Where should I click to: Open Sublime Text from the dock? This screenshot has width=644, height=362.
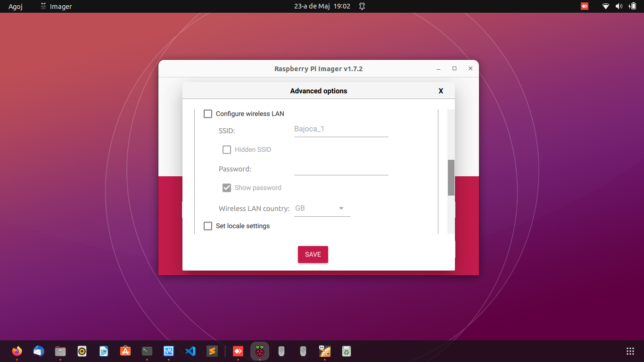pos(212,351)
